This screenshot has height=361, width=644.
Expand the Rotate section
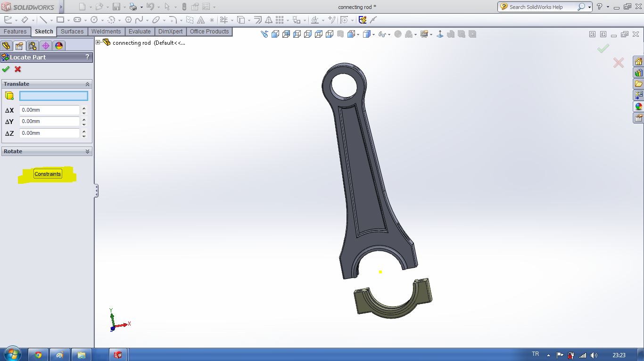point(87,151)
